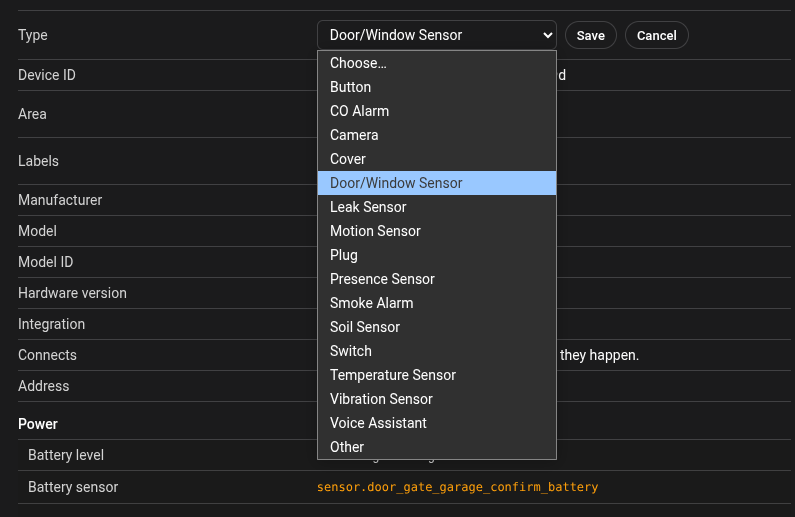Click the Connects label
Screen dimensions: 795x517
(48, 355)
